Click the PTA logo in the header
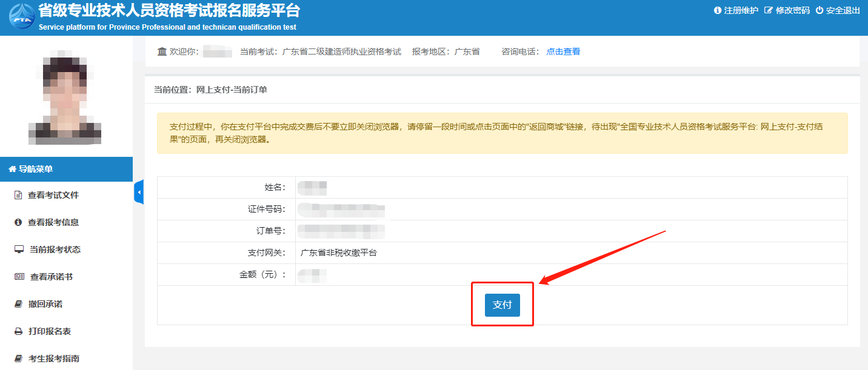The image size is (868, 370). tap(22, 18)
